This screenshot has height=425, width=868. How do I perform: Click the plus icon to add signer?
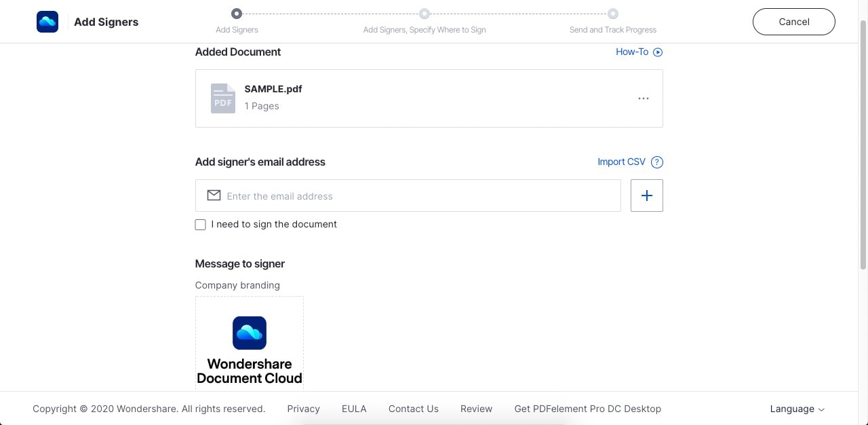coord(646,196)
